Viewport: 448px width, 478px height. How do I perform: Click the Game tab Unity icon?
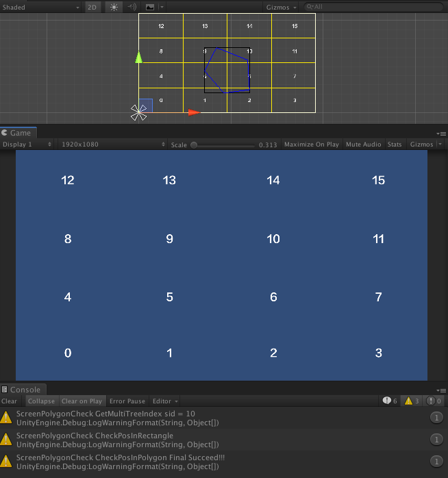pos(4,133)
